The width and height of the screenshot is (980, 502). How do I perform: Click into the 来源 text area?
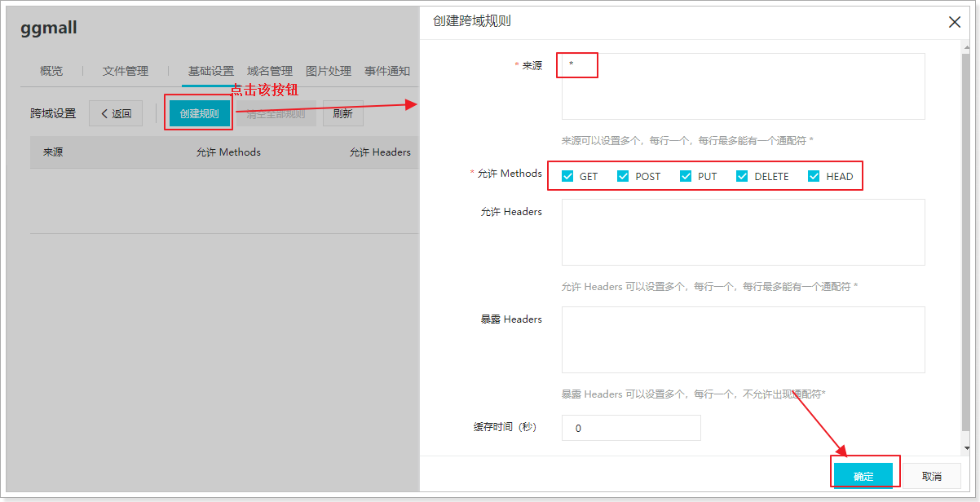click(x=743, y=86)
